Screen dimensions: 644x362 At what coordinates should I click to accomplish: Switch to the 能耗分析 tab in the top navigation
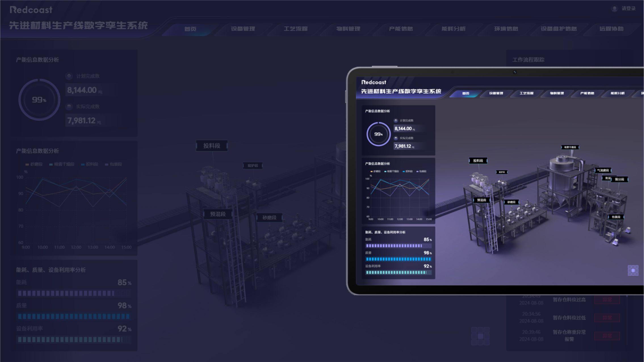(x=453, y=29)
